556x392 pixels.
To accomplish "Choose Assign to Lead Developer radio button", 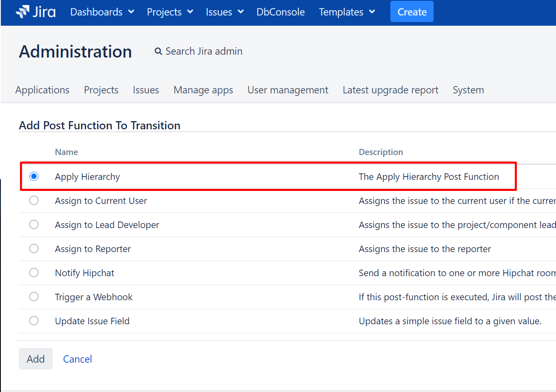I will [x=34, y=224].
